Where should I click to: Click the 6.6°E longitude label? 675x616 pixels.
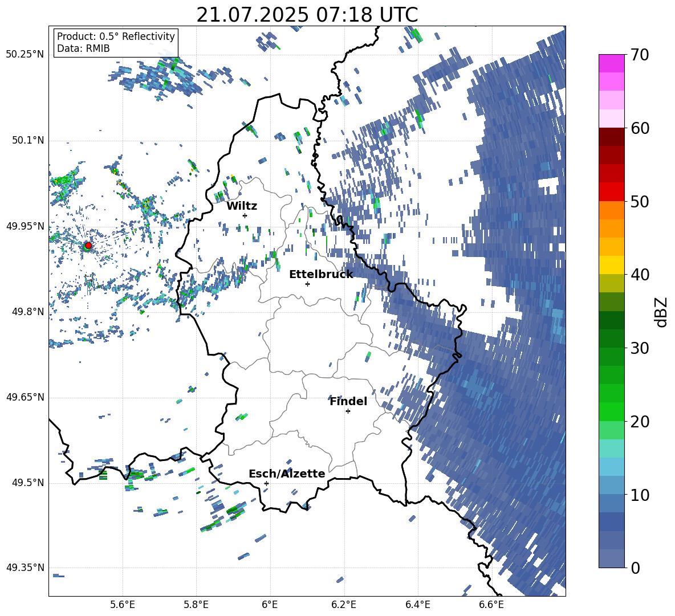pyautogui.click(x=491, y=605)
